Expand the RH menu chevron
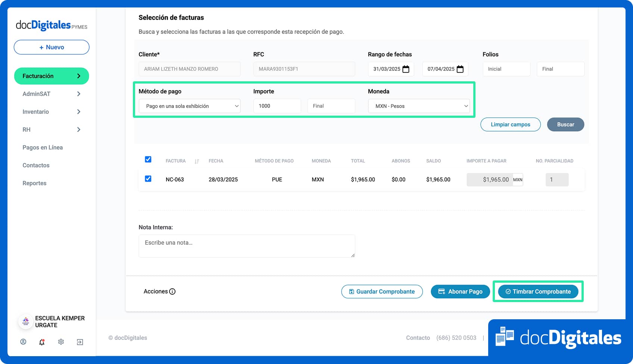The image size is (633, 364). click(x=79, y=130)
